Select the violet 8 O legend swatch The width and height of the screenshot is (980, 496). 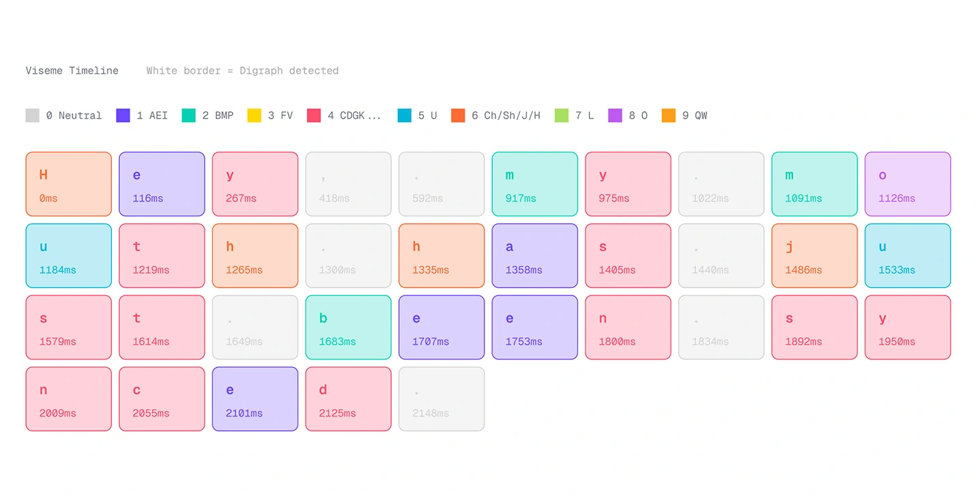pyautogui.click(x=616, y=115)
